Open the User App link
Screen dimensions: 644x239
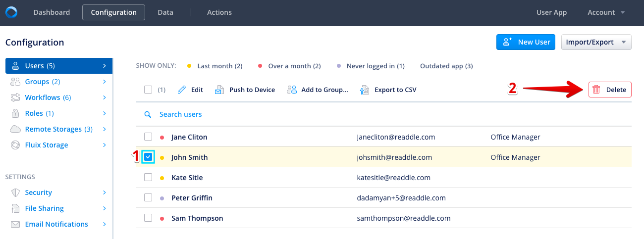point(551,12)
